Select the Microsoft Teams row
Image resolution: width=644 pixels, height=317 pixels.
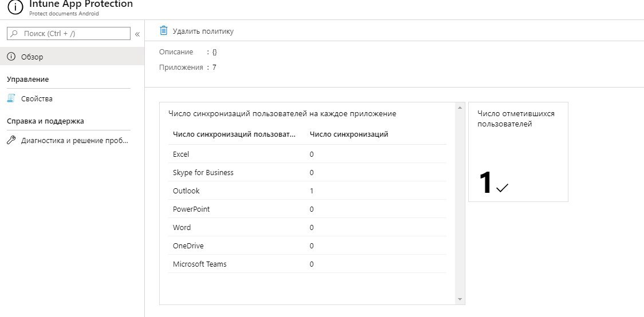point(307,264)
